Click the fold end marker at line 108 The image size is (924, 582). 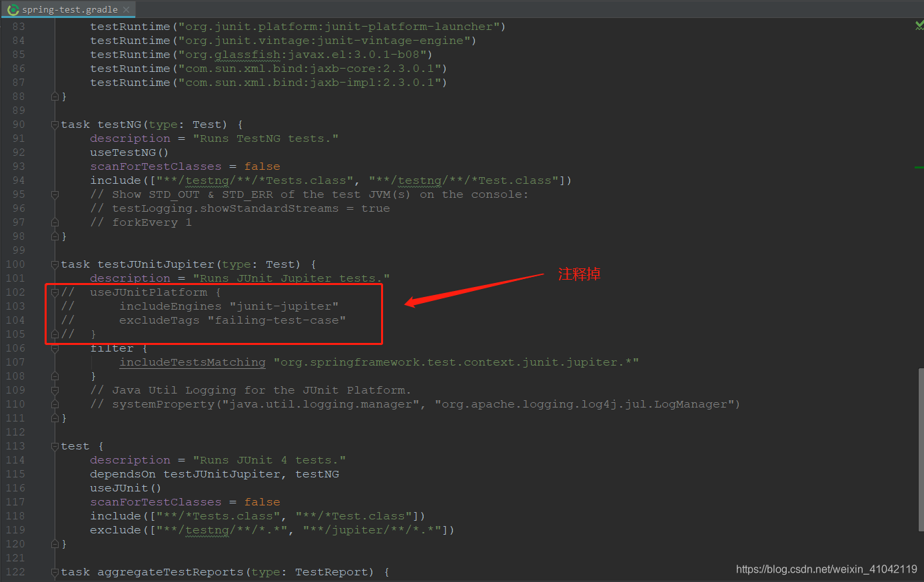coord(55,376)
